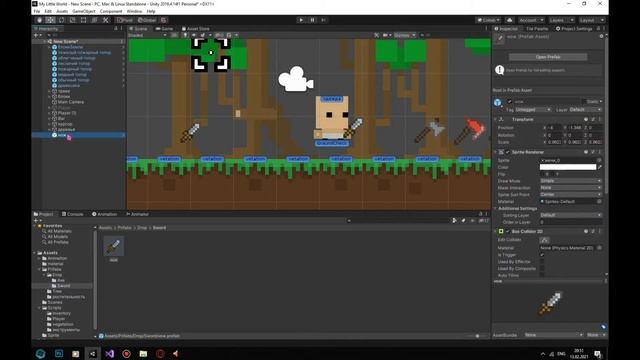Click the Pause button
Screen dimensions: 640x360
(x=312, y=20)
